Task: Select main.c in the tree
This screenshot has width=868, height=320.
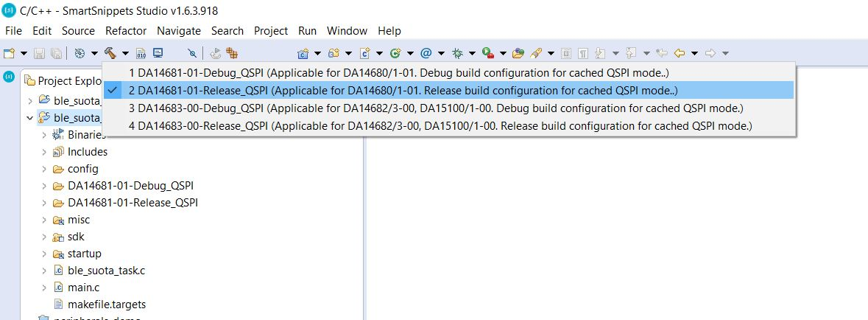Action: pyautogui.click(x=84, y=288)
